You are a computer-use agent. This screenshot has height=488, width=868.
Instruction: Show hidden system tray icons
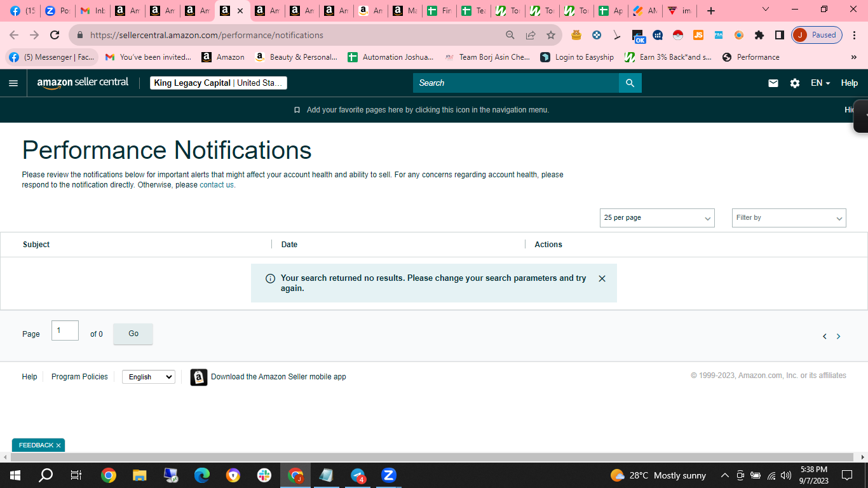724,475
